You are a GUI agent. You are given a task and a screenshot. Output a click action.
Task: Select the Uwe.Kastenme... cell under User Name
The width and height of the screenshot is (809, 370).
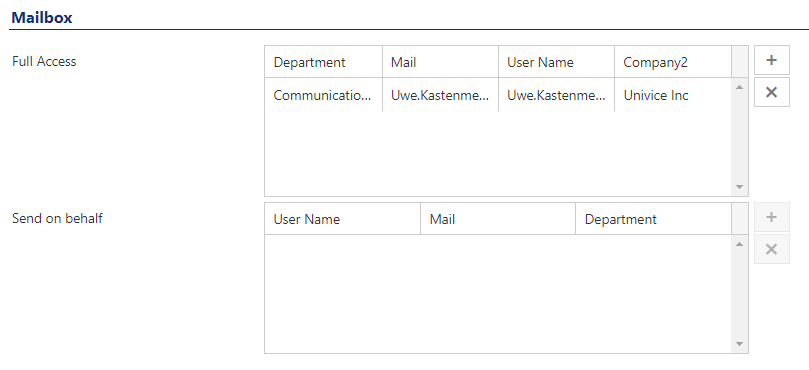[x=557, y=95]
